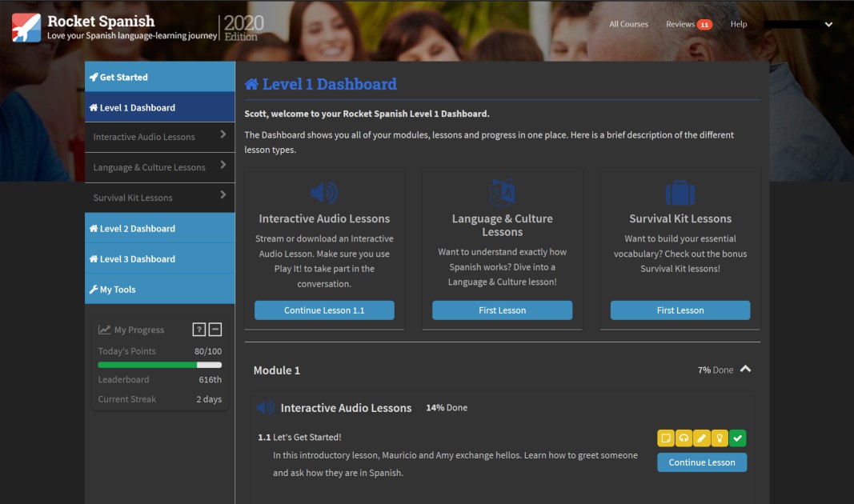Image resolution: width=854 pixels, height=504 pixels.
Task: Click the yellow lightbulb icon for lesson 1.1
Action: 720,438
